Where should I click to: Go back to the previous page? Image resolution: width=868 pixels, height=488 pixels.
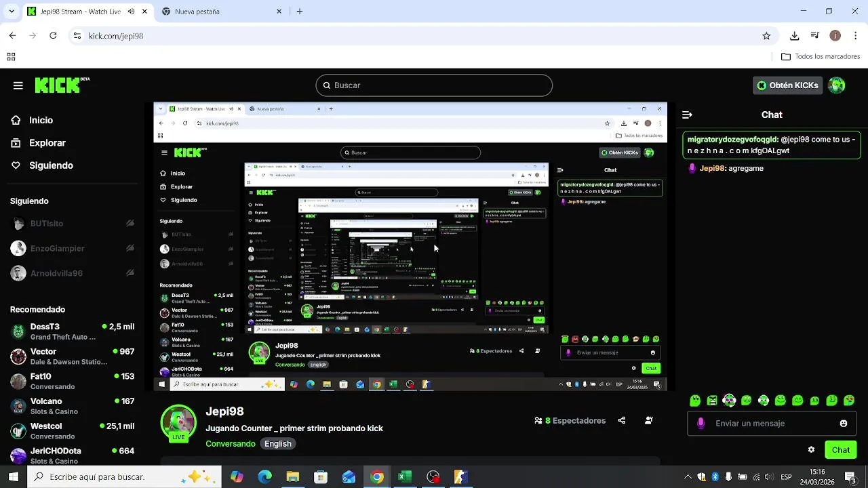12,36
